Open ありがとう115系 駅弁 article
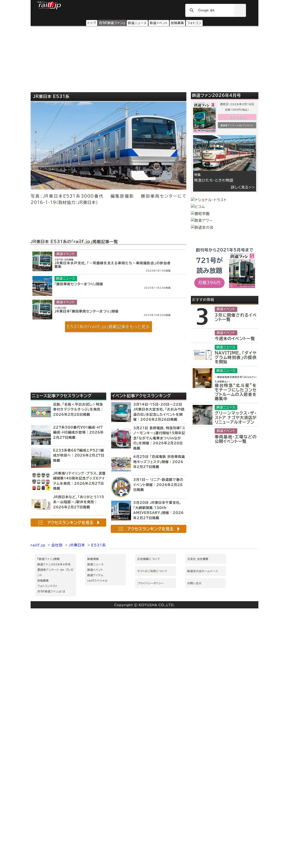The height and width of the screenshot is (868, 289). point(79,502)
